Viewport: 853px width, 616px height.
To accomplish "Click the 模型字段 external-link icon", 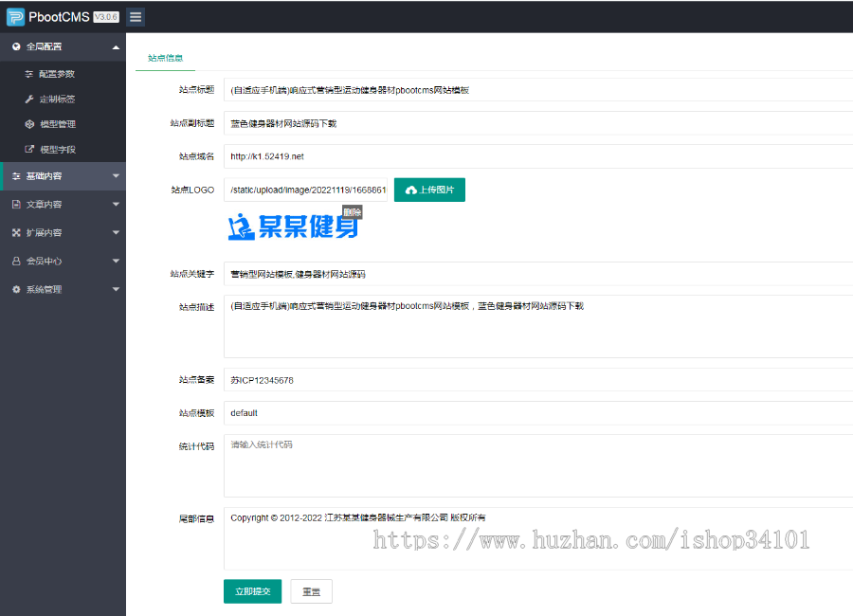I will tap(29, 149).
